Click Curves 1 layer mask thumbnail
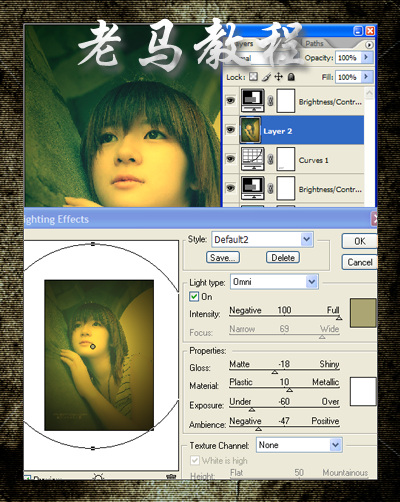The width and height of the screenshot is (400, 502). [x=286, y=159]
